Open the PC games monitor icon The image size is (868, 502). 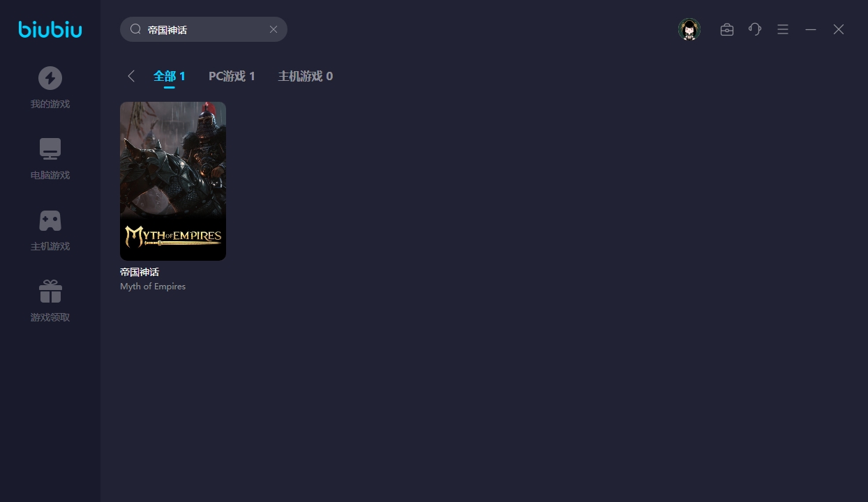50,149
